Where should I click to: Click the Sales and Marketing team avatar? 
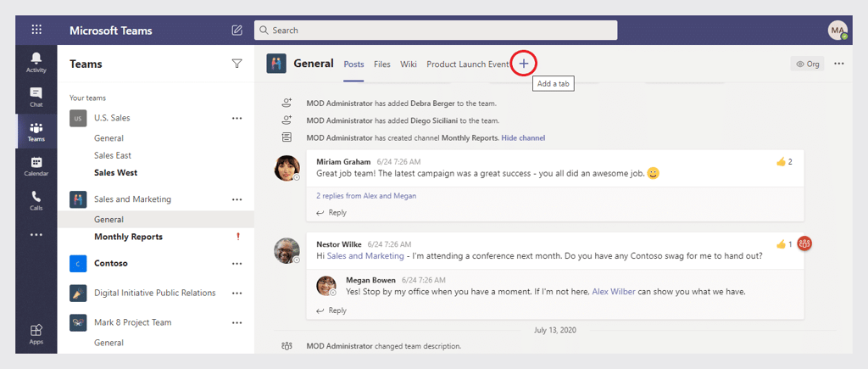77,198
